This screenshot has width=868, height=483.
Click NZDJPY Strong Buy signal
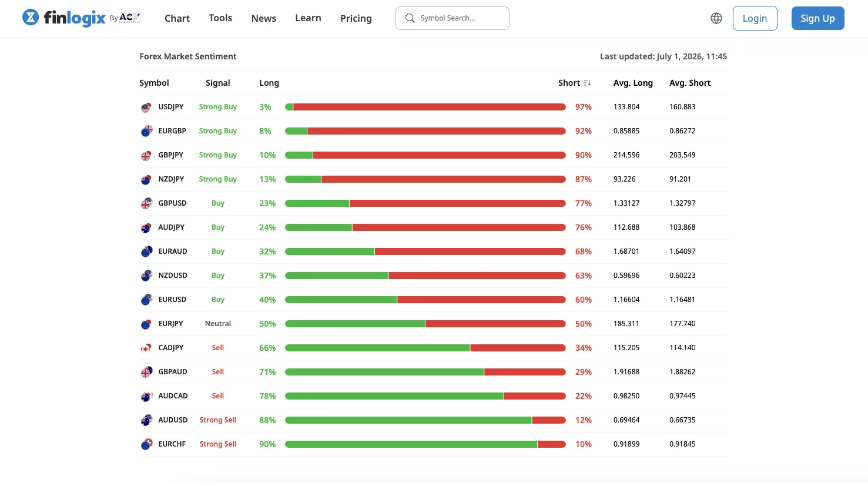coord(218,179)
